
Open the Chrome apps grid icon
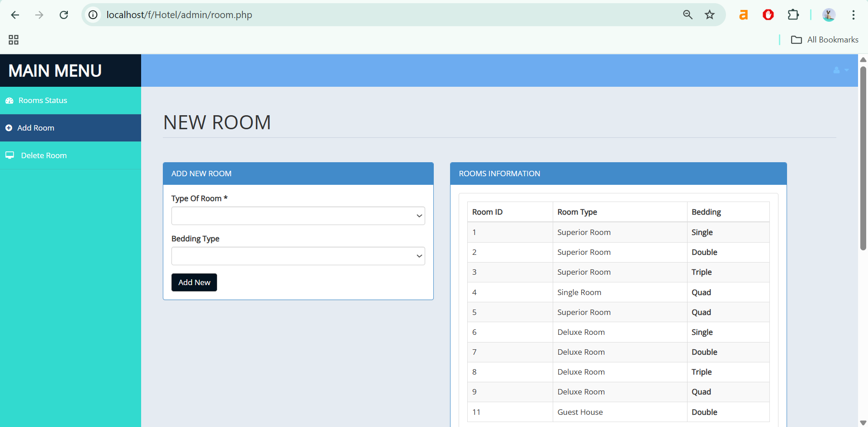point(14,40)
